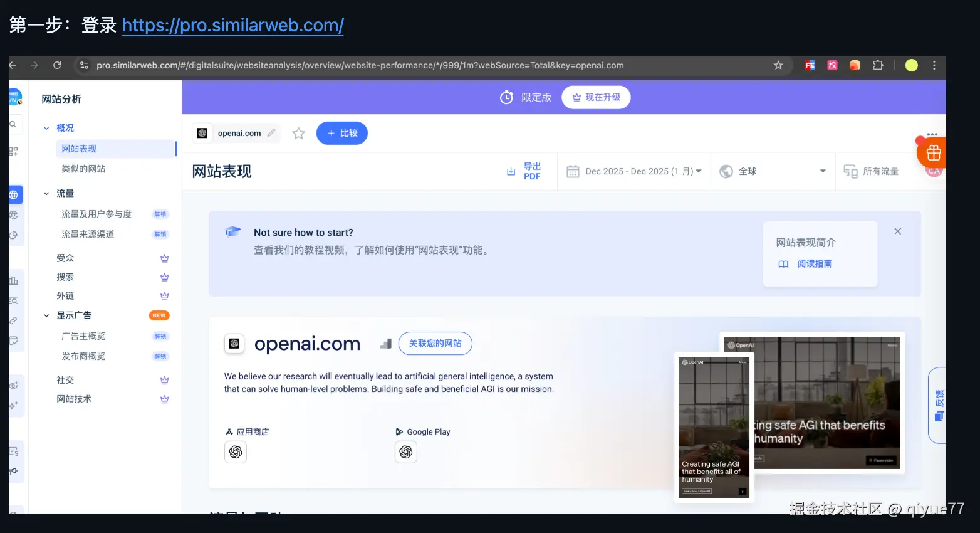Screen dimensions: 980x533
Task: Close the Not sure how to start banner
Action: click(x=898, y=231)
